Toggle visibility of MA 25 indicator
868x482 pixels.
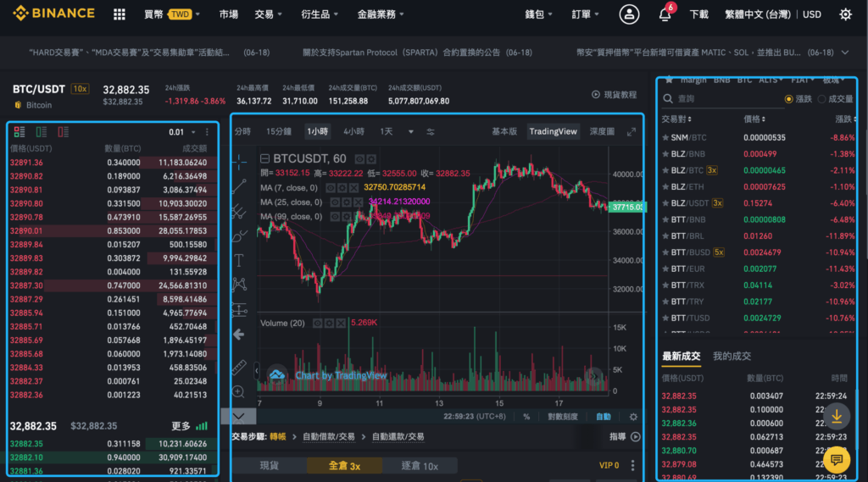(335, 202)
